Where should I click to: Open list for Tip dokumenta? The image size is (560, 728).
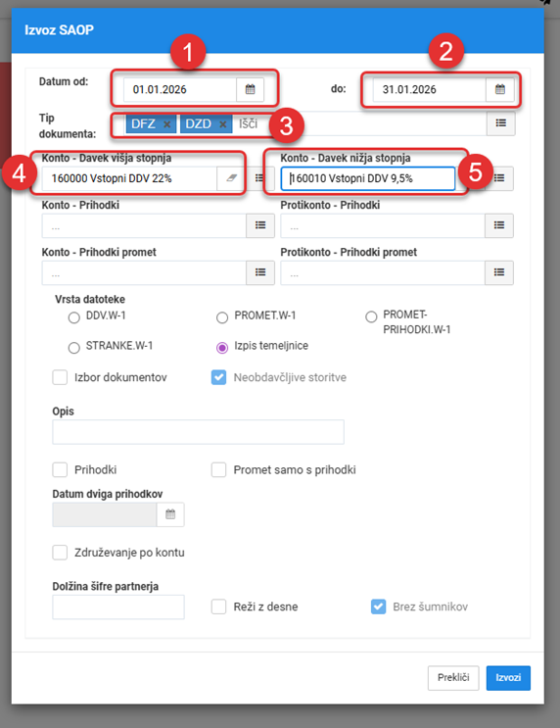(x=500, y=123)
